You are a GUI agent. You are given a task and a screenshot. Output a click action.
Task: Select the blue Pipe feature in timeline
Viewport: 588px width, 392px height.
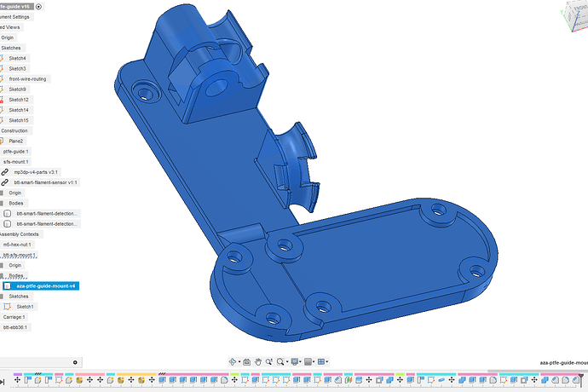pyautogui.click(x=441, y=380)
